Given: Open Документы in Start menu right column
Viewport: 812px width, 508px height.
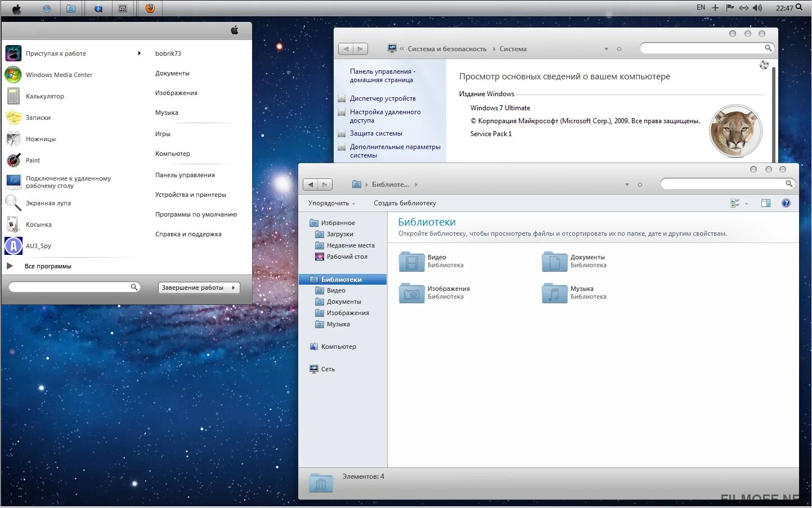Looking at the screenshot, I should [x=172, y=73].
